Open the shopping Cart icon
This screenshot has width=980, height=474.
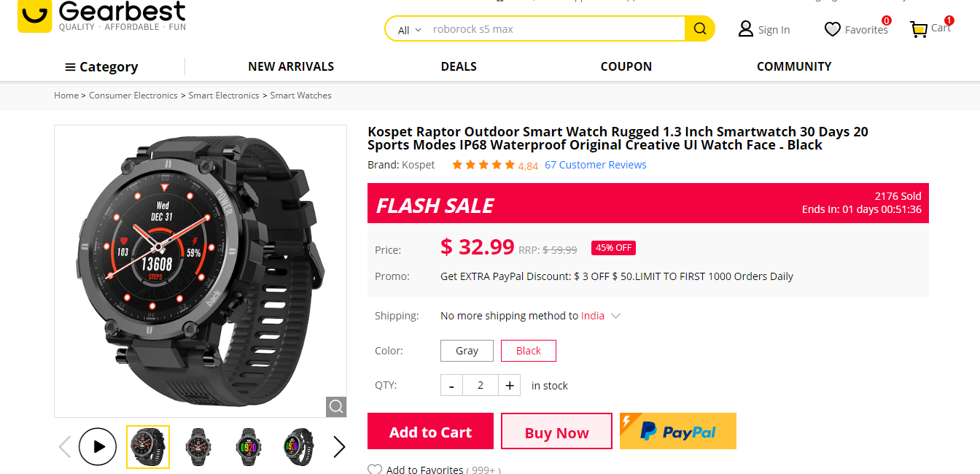tap(920, 29)
